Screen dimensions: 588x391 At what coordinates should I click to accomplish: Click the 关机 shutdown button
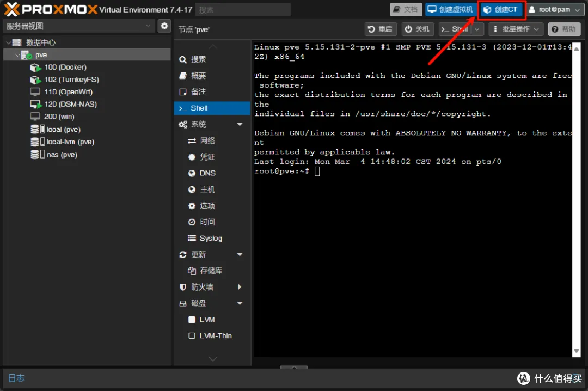(x=418, y=29)
